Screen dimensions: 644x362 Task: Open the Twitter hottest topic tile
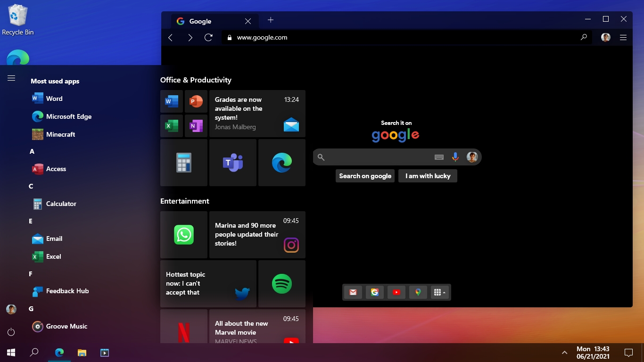tap(208, 284)
